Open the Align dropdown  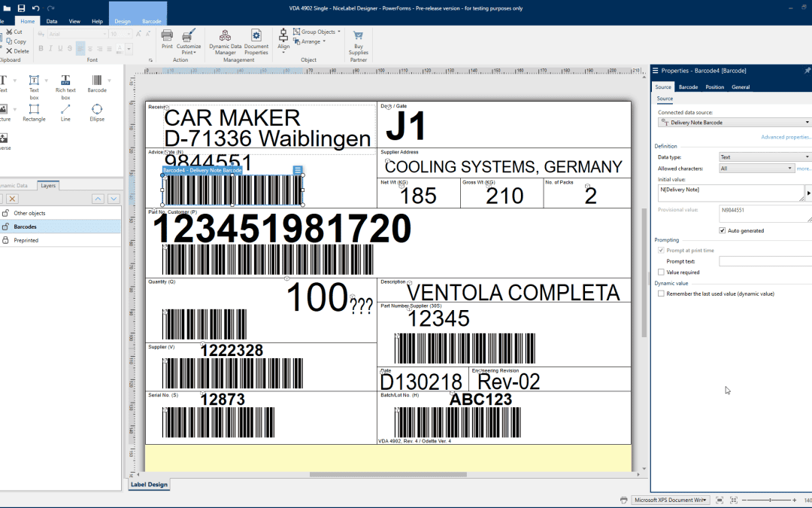point(283,41)
